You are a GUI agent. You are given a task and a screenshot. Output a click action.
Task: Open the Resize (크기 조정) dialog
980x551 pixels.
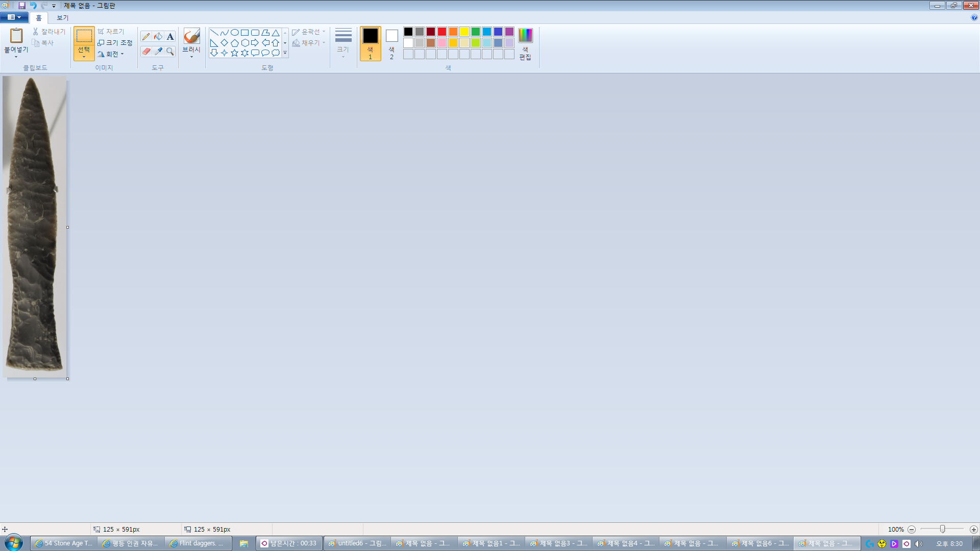coord(115,43)
